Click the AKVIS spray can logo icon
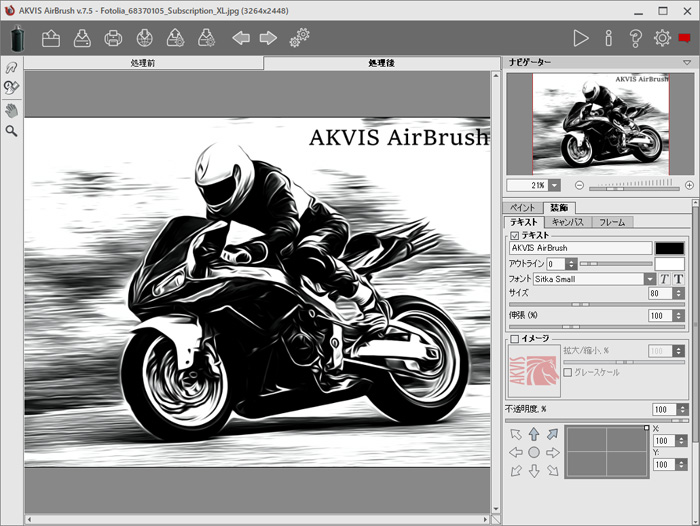The width and height of the screenshot is (700, 526). pyautogui.click(x=18, y=38)
